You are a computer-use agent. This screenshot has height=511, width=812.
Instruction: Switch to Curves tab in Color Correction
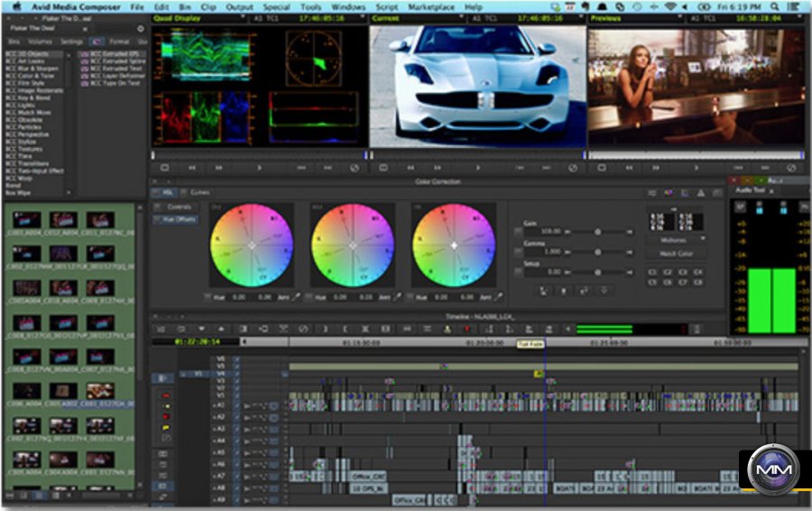click(195, 192)
